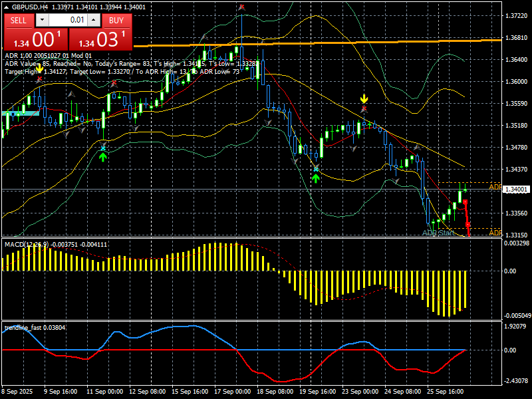Decrease lot volume with the down arrow
This screenshot has width=532, height=399.
[42, 20]
